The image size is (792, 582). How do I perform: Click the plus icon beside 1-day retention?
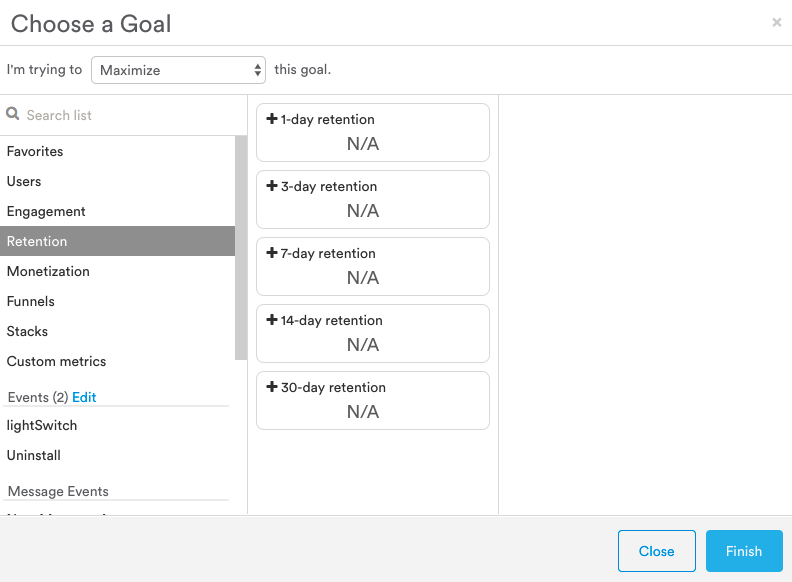tap(272, 119)
